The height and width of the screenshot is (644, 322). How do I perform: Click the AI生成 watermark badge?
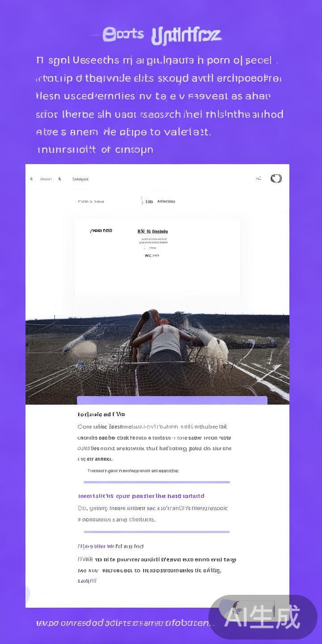[263, 617]
